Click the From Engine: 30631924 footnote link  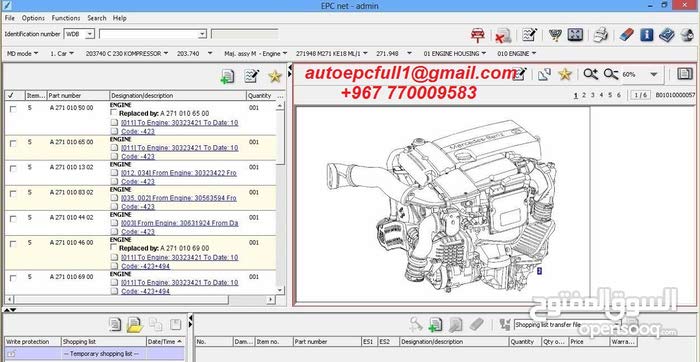(179, 223)
